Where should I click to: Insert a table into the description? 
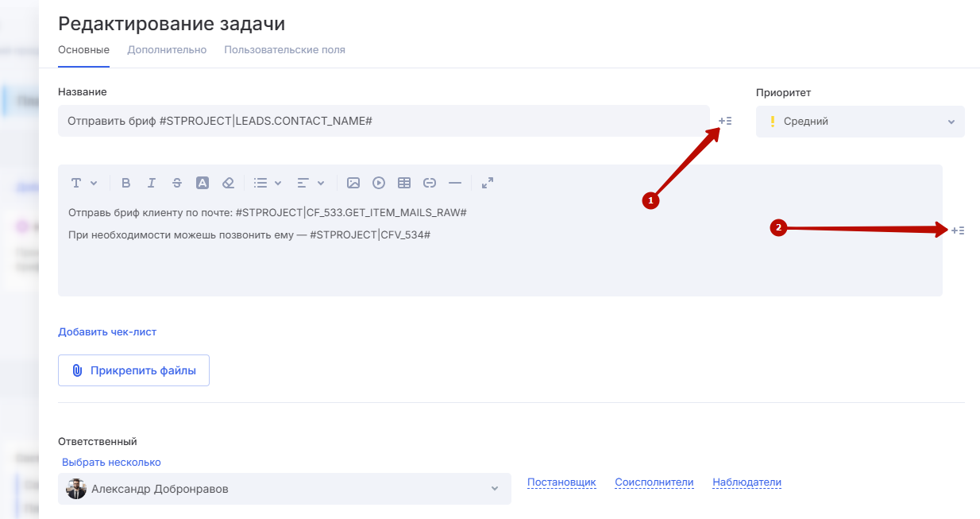tap(404, 183)
